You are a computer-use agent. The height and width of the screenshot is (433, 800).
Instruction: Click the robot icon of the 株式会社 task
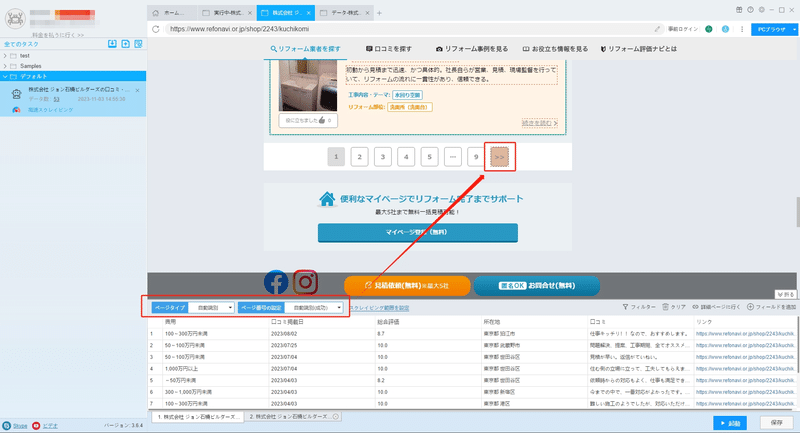[16, 94]
